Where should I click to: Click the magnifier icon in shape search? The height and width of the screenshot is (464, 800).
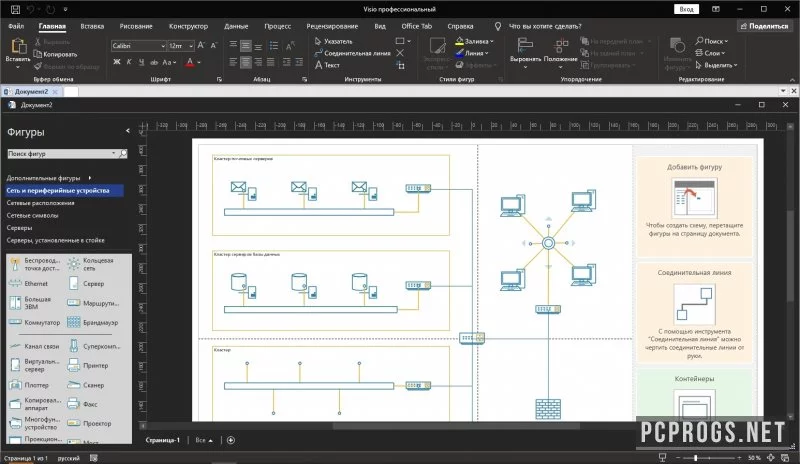click(123, 154)
